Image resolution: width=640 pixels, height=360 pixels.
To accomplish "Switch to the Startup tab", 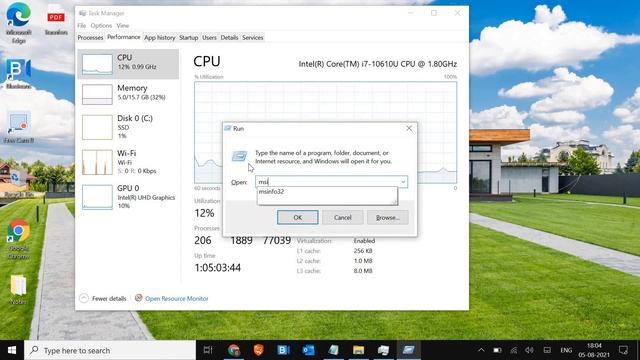I will (x=189, y=38).
